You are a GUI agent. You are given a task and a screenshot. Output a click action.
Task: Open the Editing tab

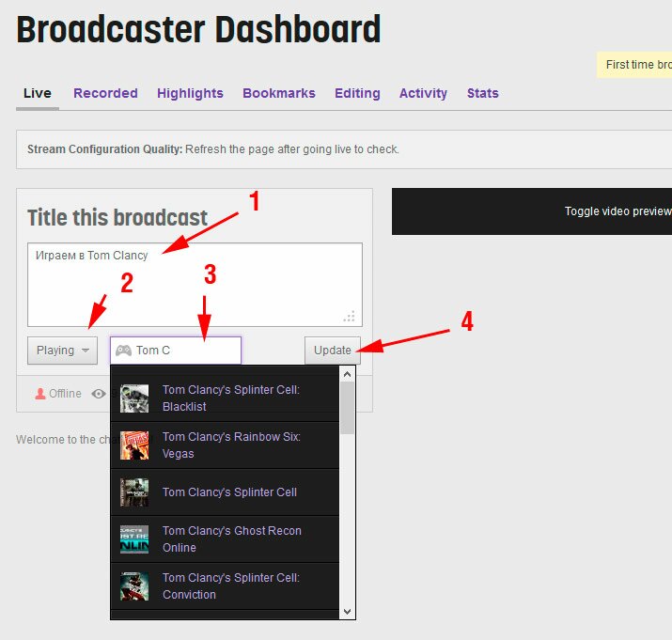tap(357, 93)
